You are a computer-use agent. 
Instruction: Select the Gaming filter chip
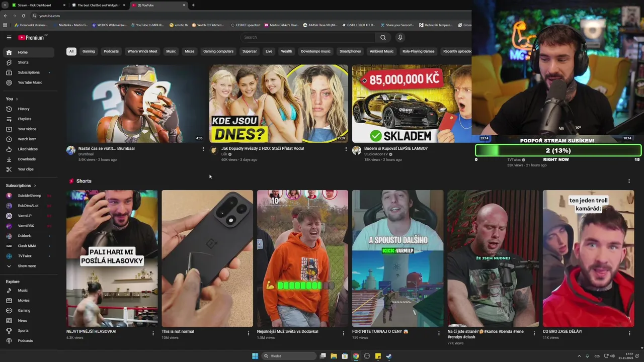click(x=89, y=51)
